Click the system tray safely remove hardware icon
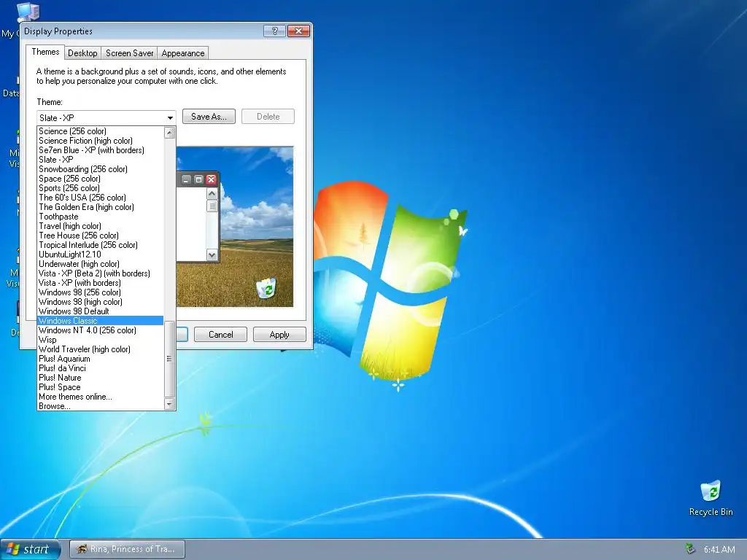Viewport: 747px width, 560px height. tap(690, 549)
